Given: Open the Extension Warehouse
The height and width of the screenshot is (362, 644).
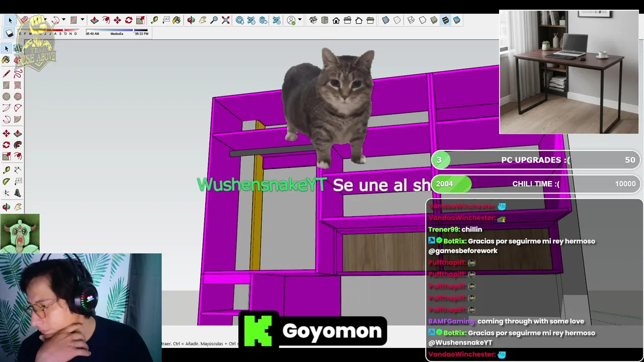Looking at the screenshot, I should (251, 20).
